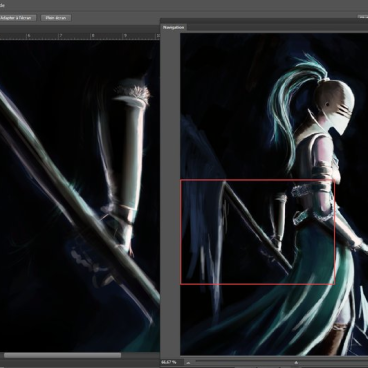Click the zoom-out mountain icon in Navigation panel
This screenshot has width=368, height=368.
click(x=188, y=363)
